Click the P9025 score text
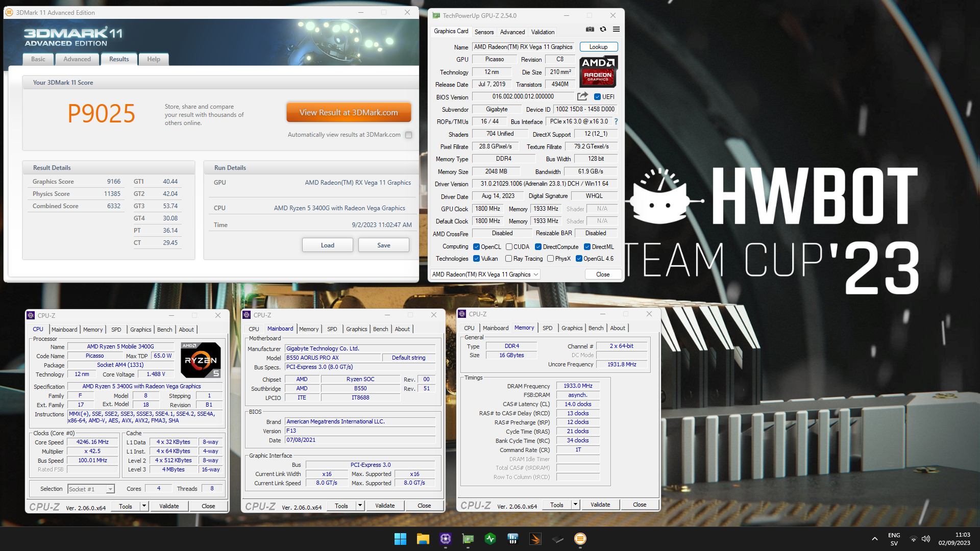This screenshot has width=980, height=551. [x=101, y=113]
